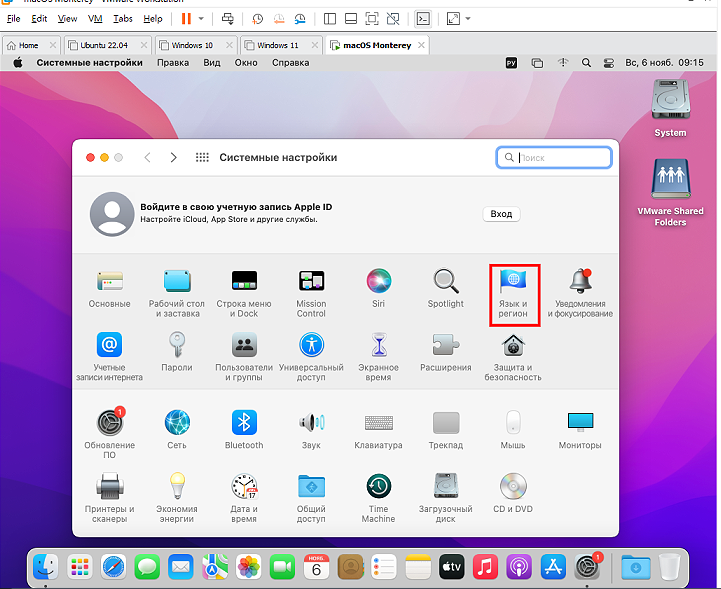Open Экранное время pane
This screenshot has width=721, height=589.
click(x=378, y=357)
